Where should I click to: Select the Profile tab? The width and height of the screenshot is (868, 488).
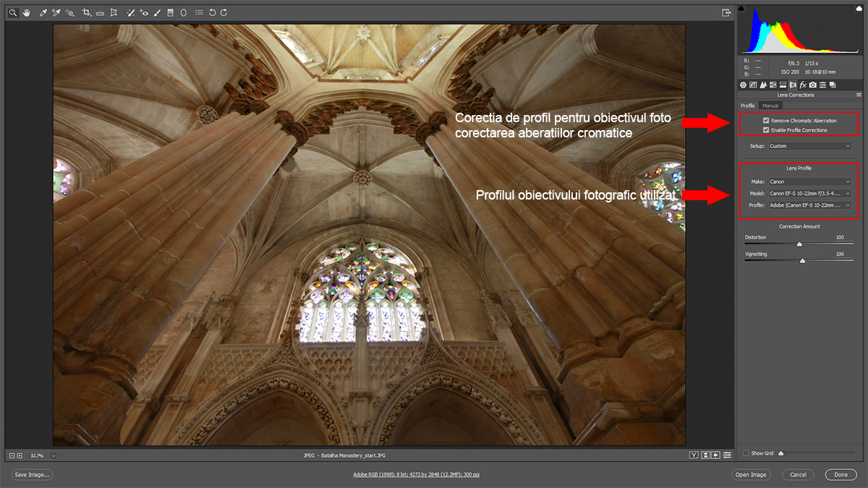748,106
